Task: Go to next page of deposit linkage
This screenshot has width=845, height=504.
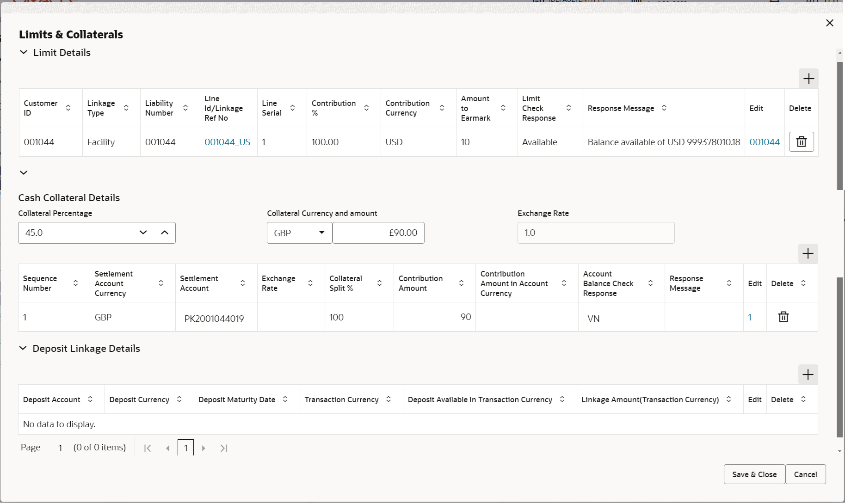Action: point(204,448)
